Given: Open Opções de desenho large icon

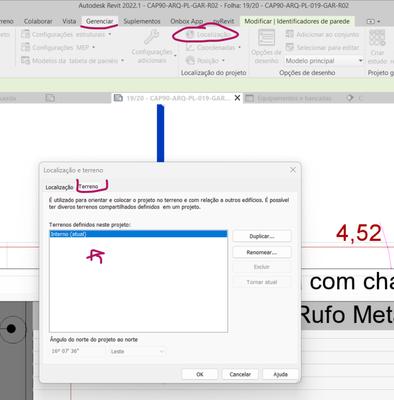Looking at the screenshot, I should point(266,38).
